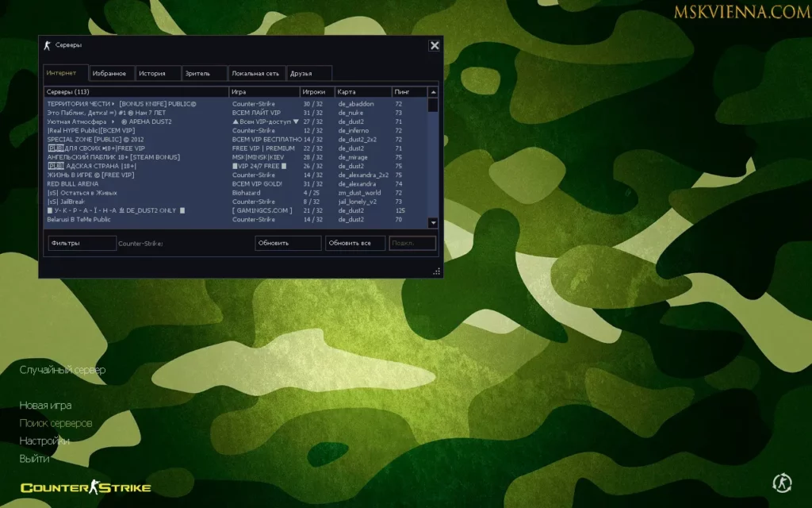Click the Counter-Strike icon in the Серверы title bar
The image size is (812, 508).
pyautogui.click(x=47, y=45)
